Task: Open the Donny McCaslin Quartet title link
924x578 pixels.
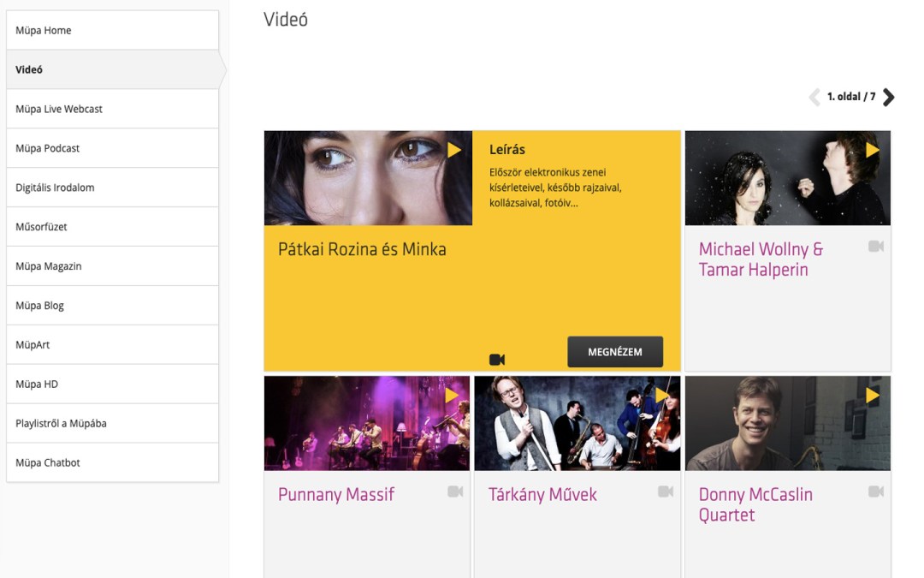Action: point(755,504)
